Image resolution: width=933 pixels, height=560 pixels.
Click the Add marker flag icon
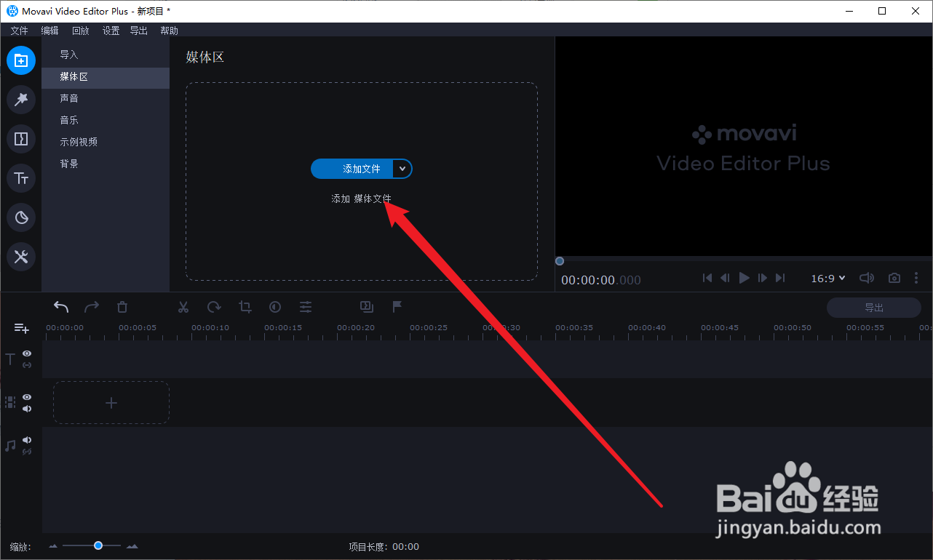click(x=397, y=307)
